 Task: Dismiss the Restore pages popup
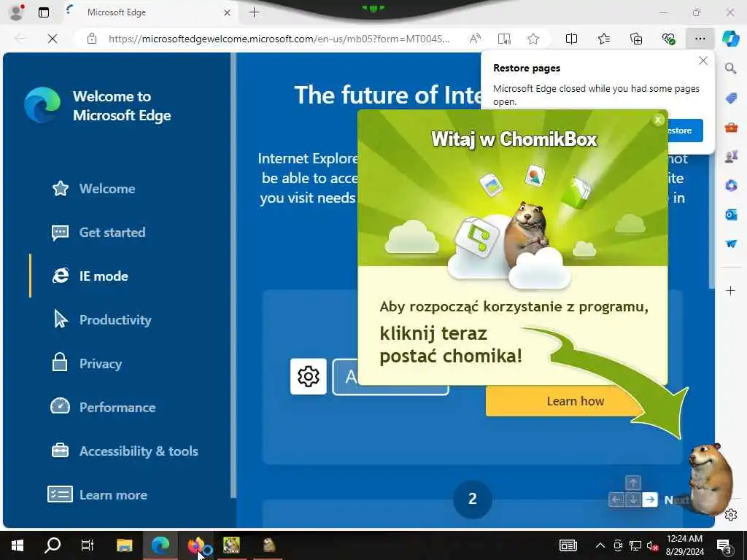[703, 61]
